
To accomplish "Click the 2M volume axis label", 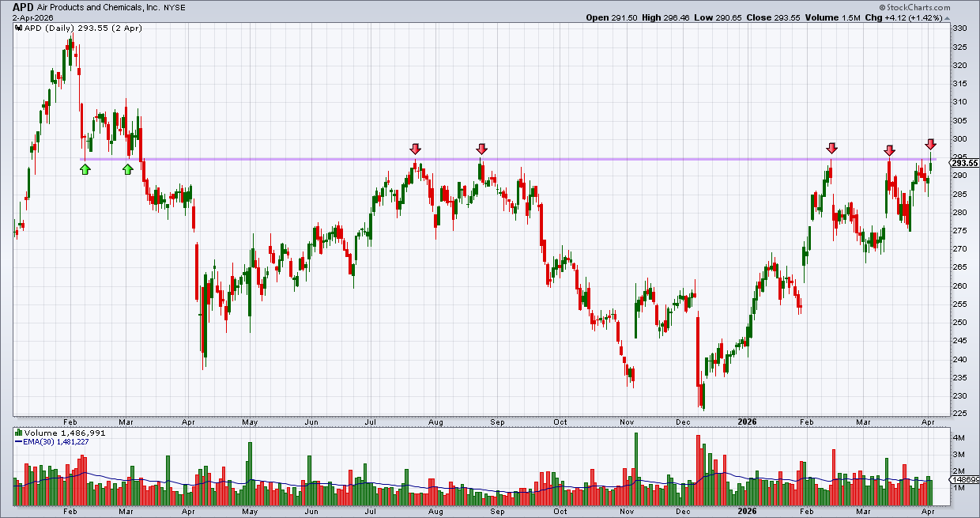I will coord(958,471).
